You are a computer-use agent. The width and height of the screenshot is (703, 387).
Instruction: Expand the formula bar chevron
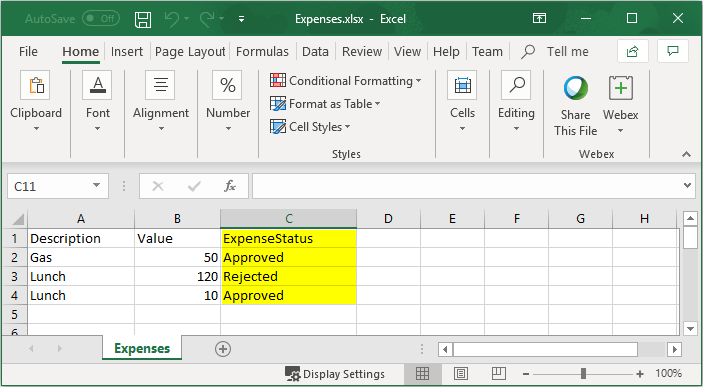(x=687, y=185)
